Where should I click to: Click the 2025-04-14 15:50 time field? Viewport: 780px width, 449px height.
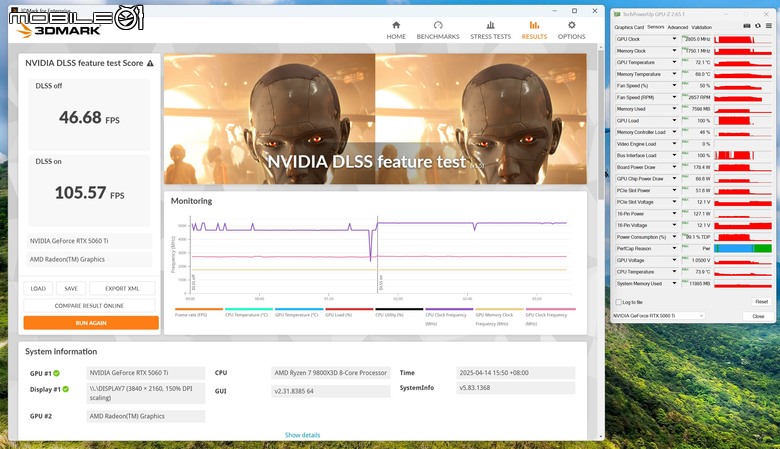pos(515,372)
